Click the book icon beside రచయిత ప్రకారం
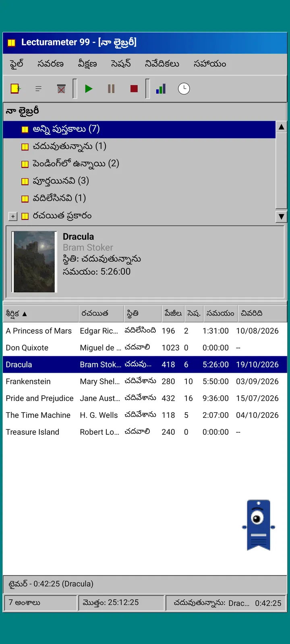Screen dimensions: 290x644 (25, 217)
